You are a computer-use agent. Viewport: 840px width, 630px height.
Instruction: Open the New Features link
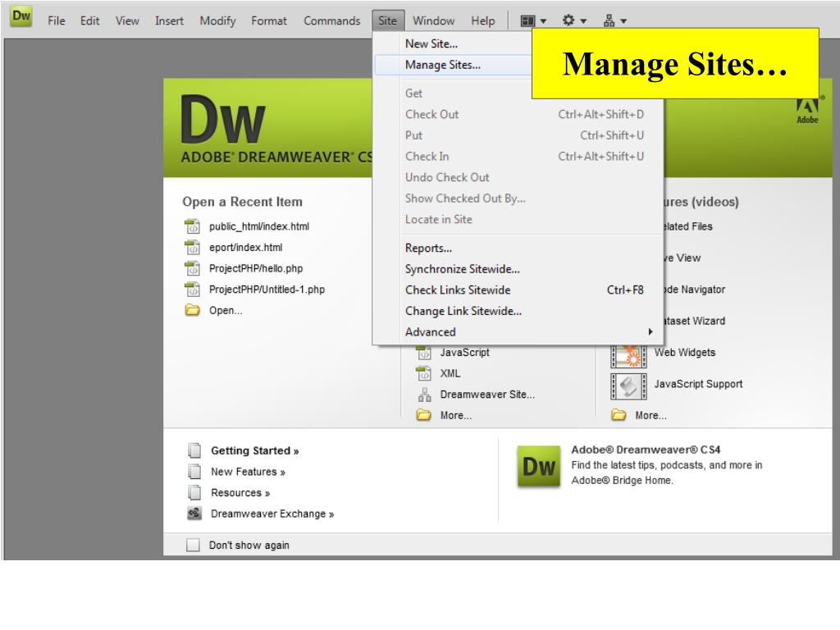pyautogui.click(x=248, y=472)
